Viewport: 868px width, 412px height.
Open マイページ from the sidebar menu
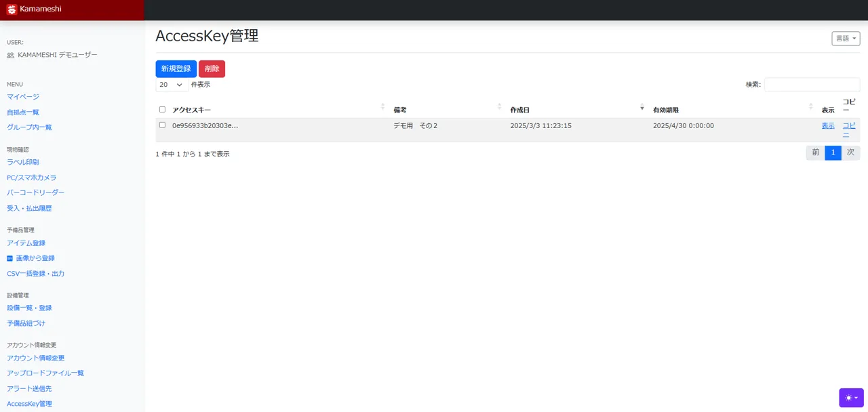[x=22, y=96]
